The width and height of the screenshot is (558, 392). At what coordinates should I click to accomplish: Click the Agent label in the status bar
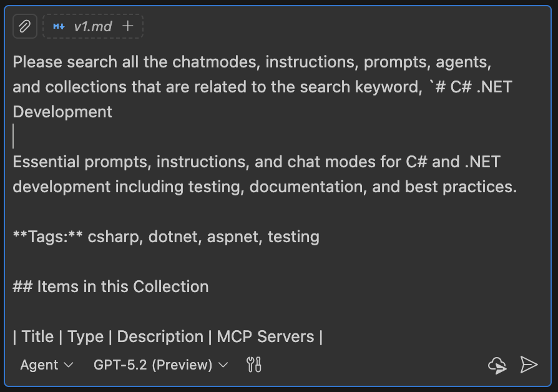coord(39,365)
